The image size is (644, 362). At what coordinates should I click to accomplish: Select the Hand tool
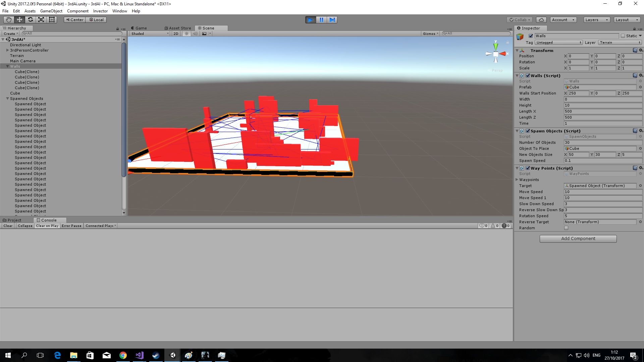pyautogui.click(x=9, y=20)
